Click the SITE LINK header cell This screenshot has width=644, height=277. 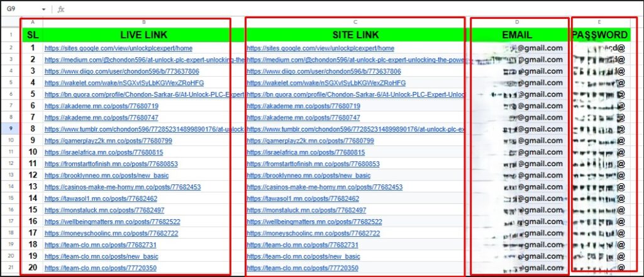[x=356, y=35]
